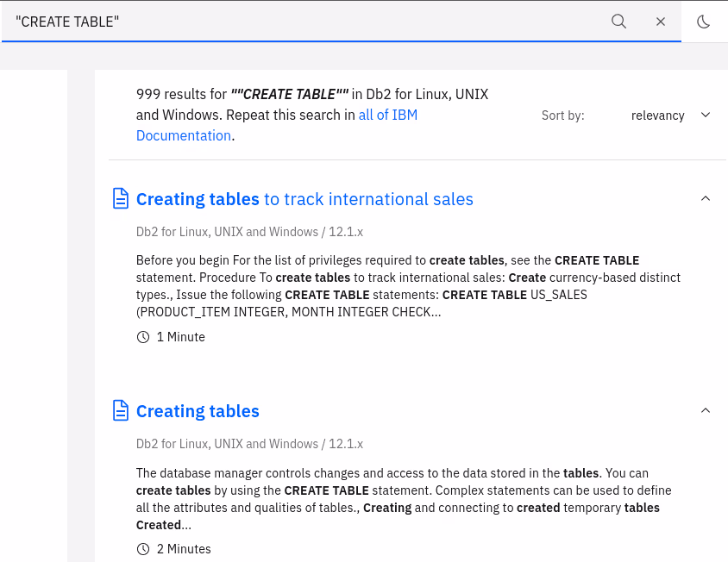This screenshot has width=728, height=562.
Task: Click the document icon beside international sales result
Action: (121, 198)
